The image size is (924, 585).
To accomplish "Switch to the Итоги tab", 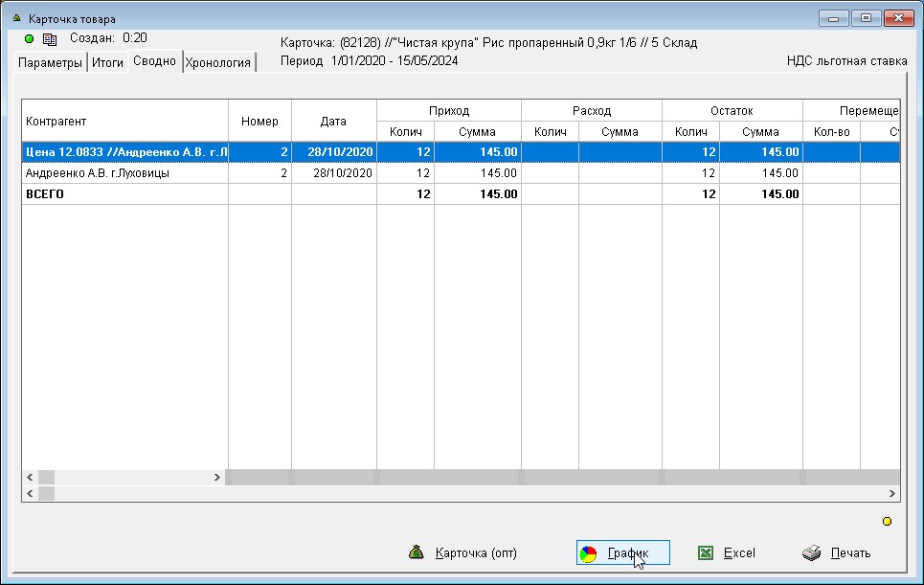I will (x=107, y=63).
